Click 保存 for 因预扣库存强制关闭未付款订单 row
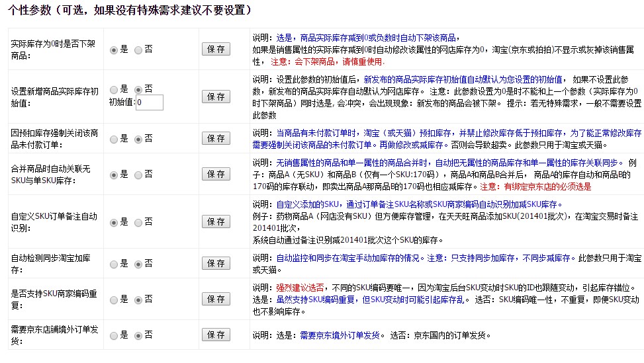 (215, 138)
